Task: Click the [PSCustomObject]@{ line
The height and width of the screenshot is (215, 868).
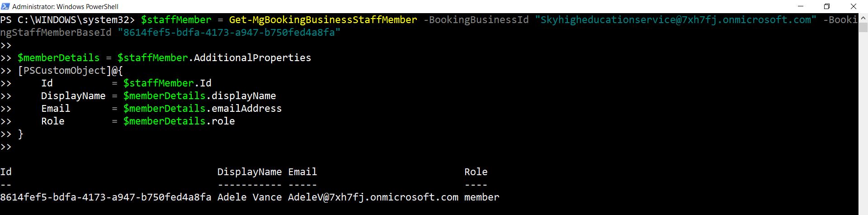Action: click(70, 71)
